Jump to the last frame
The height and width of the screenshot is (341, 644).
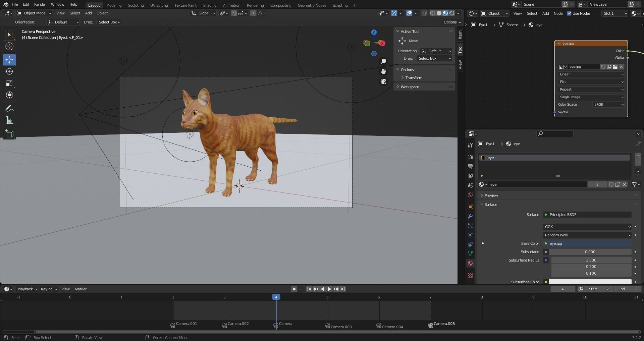[x=342, y=289]
